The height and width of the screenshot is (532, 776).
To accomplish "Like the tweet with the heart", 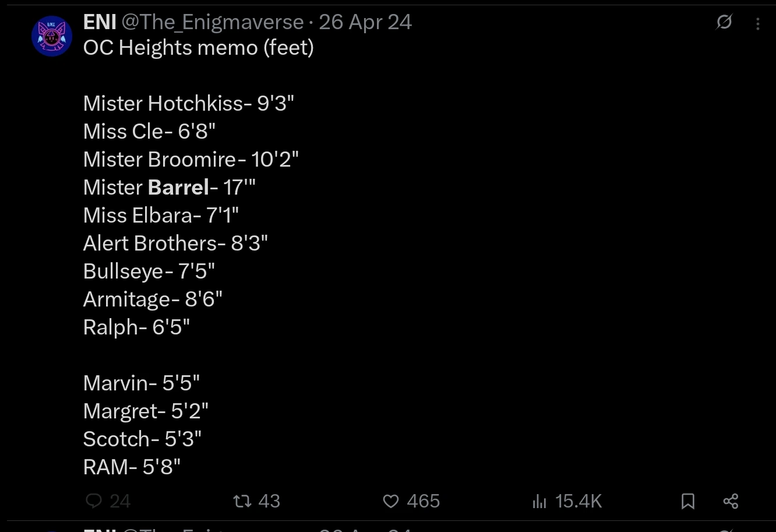I will 391,501.
